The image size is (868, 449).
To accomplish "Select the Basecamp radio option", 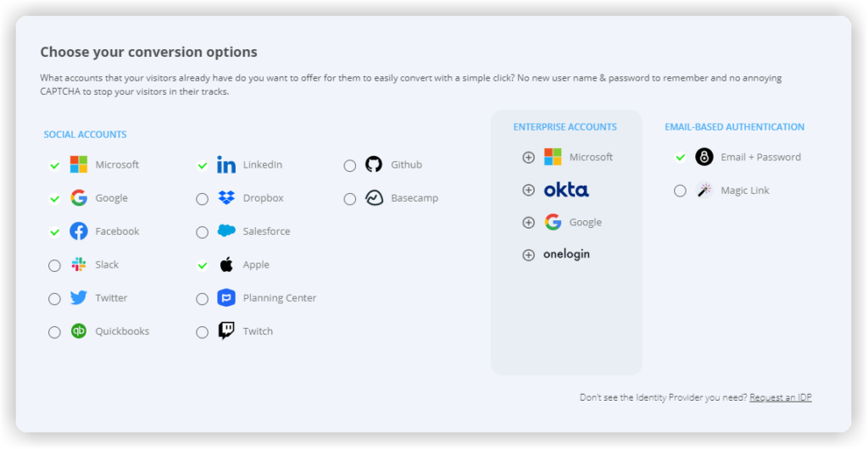I will click(x=350, y=199).
